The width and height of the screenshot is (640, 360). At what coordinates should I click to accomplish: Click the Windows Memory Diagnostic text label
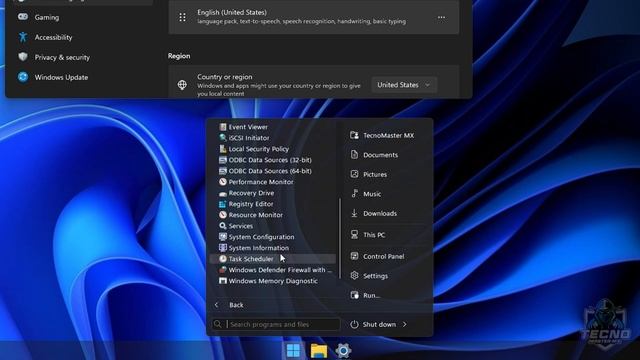[273, 281]
